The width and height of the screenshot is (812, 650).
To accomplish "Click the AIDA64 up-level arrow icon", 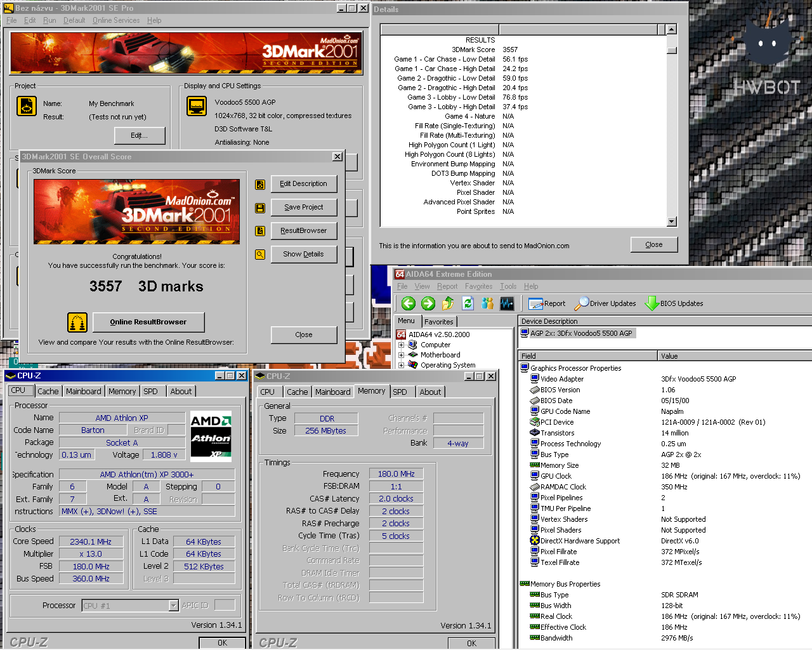I will (x=448, y=303).
